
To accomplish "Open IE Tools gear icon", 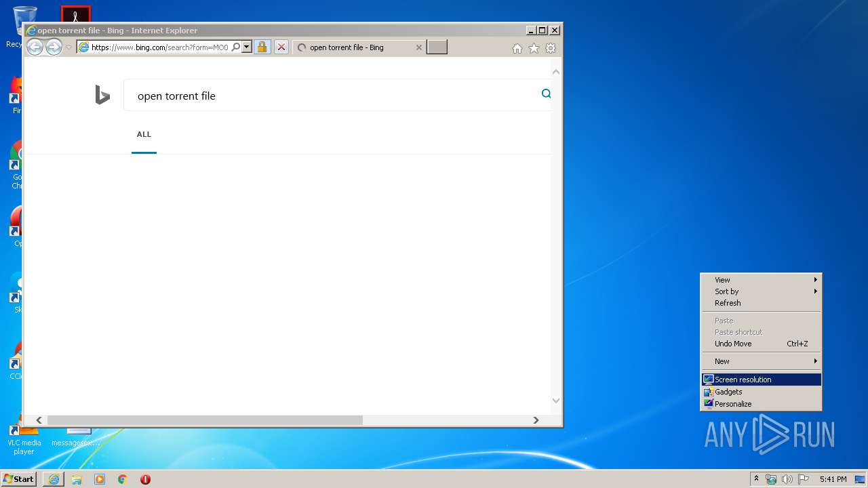I will click(x=551, y=48).
